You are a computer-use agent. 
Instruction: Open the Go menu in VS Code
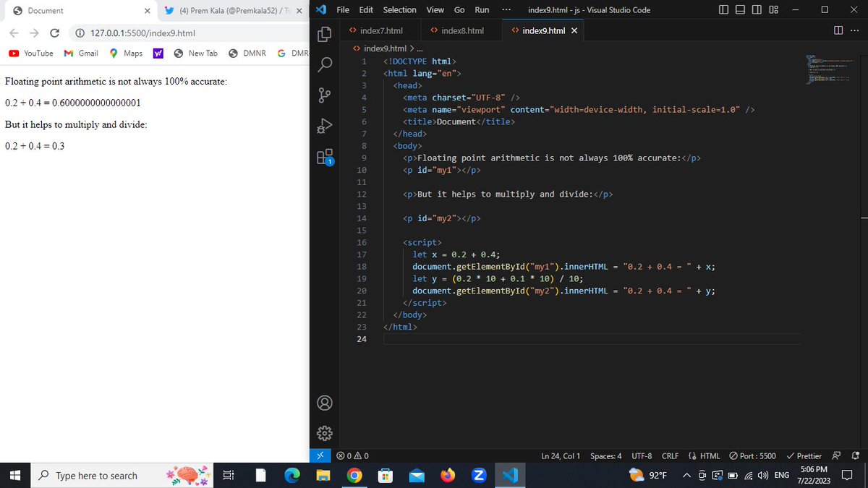tap(459, 10)
